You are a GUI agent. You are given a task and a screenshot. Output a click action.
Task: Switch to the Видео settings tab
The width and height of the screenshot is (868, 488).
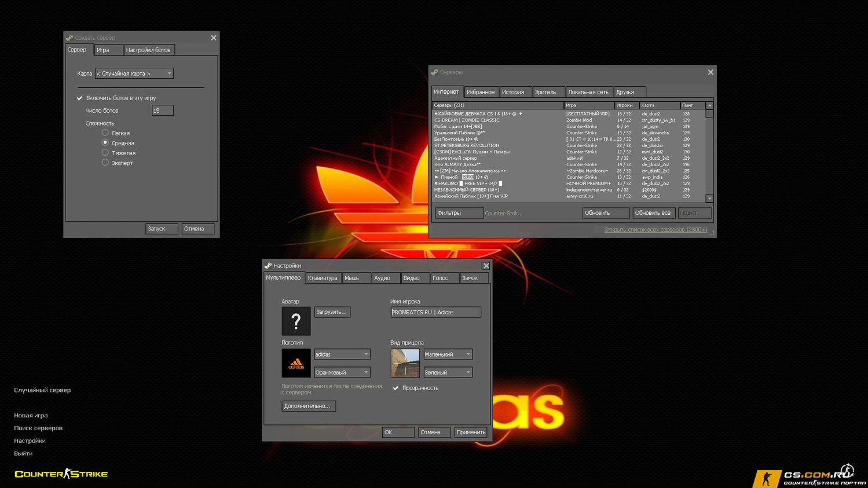click(415, 278)
